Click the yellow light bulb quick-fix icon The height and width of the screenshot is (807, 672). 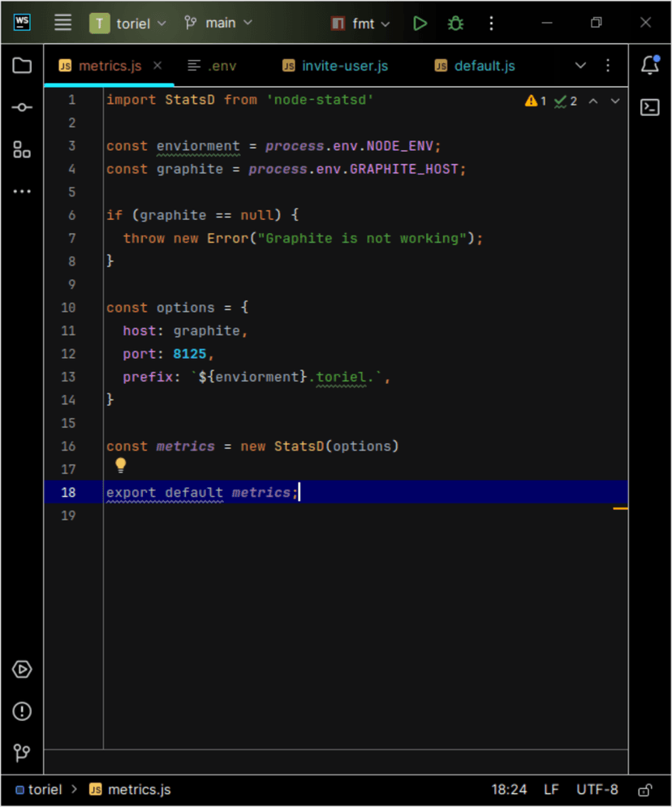(x=121, y=465)
